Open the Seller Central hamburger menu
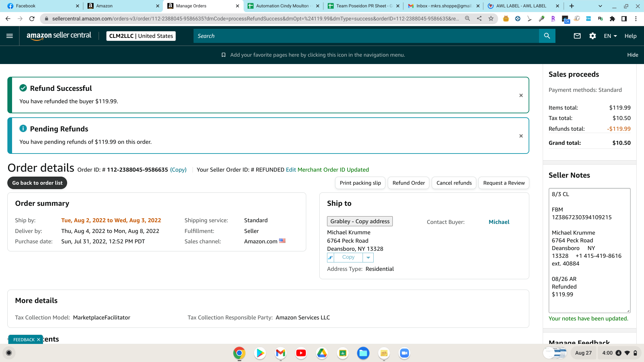The image size is (644, 362). click(x=10, y=36)
